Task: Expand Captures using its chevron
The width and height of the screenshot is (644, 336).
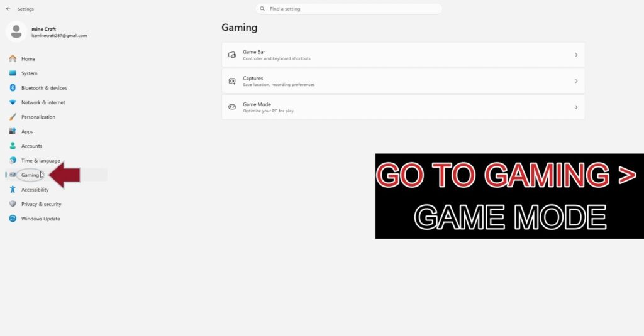Action: 576,81
